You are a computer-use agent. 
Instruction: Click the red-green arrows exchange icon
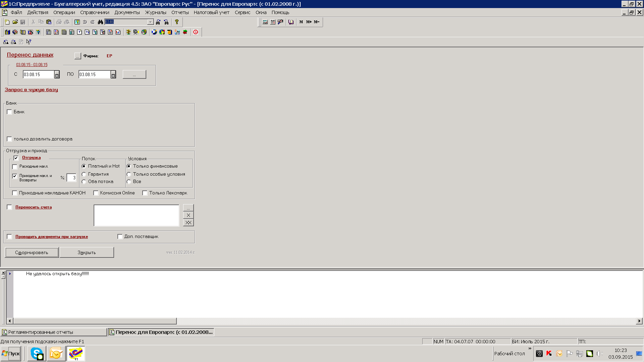pyautogui.click(x=185, y=32)
